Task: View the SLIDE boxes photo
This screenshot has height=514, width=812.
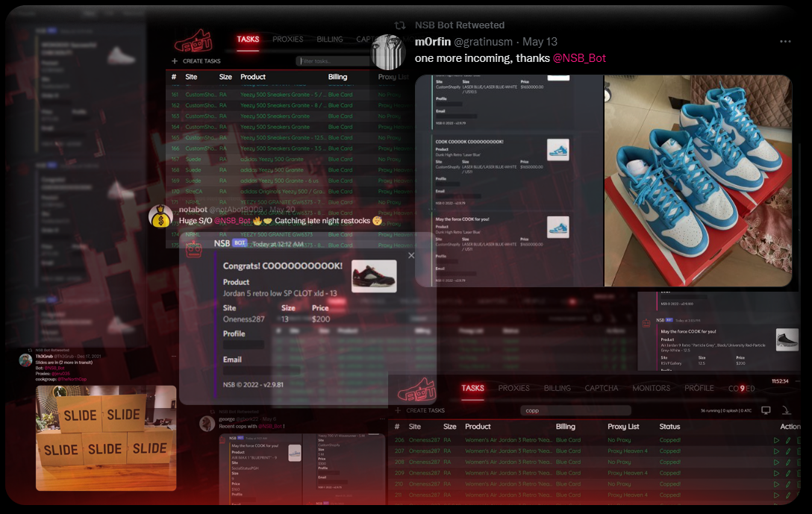Action: tap(106, 438)
